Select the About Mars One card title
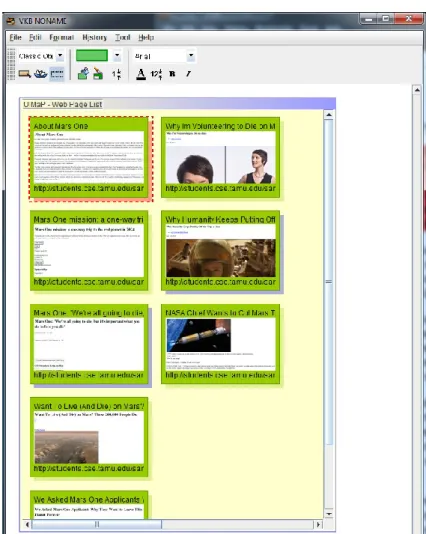This screenshot has height=534, width=426. coord(61,126)
